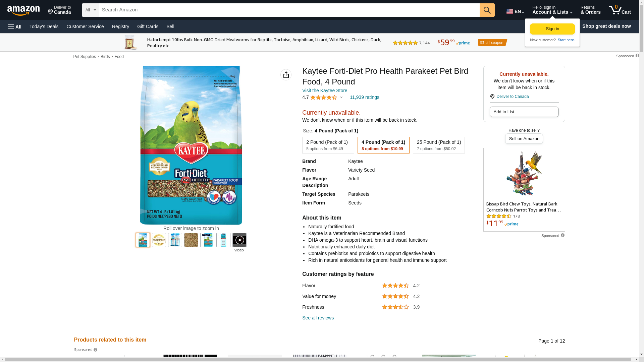Select the 2 Pound (Pack of 1) size
The image size is (644, 362).
pos(328,145)
